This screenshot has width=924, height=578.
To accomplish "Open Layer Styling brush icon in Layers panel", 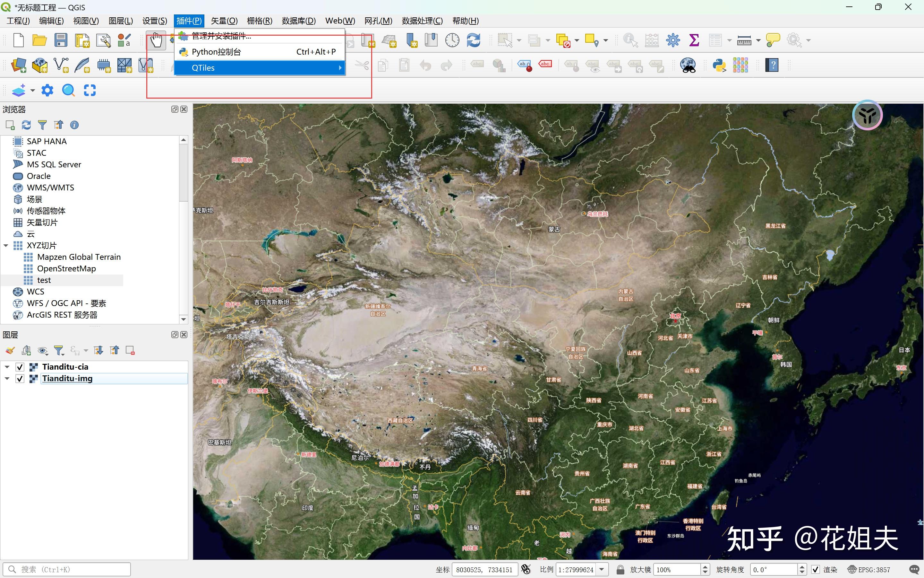I will 10,351.
